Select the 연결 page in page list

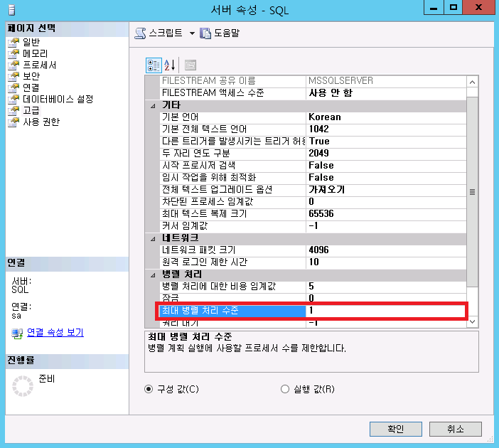tap(31, 87)
